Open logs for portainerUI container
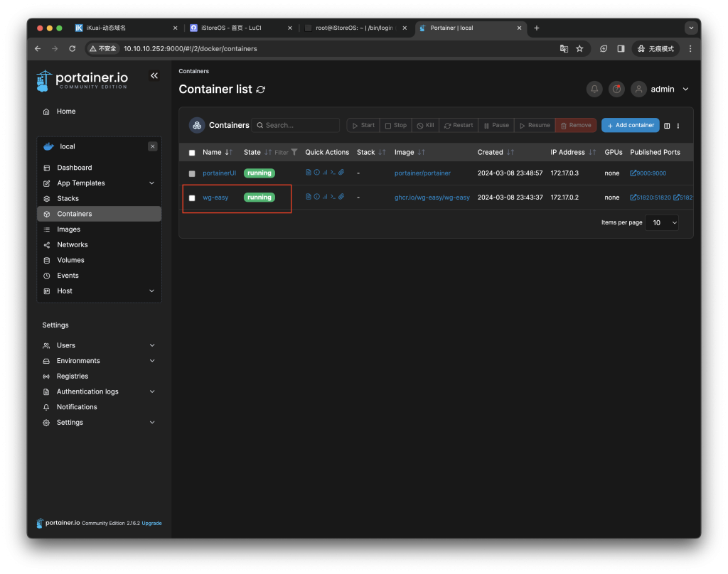Viewport: 728px width, 574px height. click(x=309, y=173)
